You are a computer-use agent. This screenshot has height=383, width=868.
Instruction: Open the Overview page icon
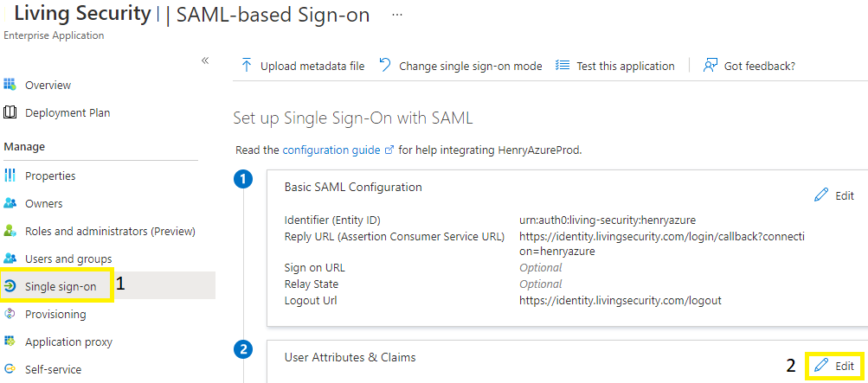pyautogui.click(x=10, y=85)
